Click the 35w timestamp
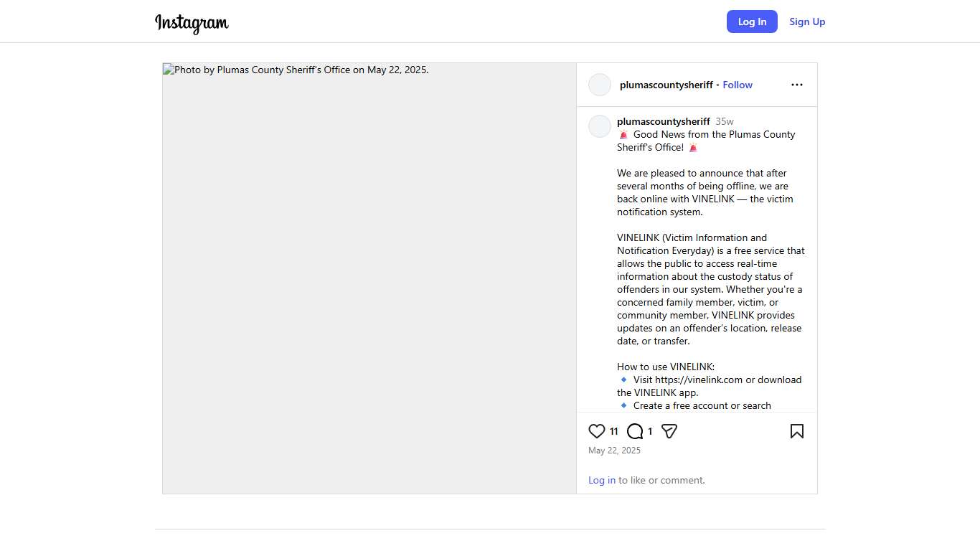 point(724,121)
